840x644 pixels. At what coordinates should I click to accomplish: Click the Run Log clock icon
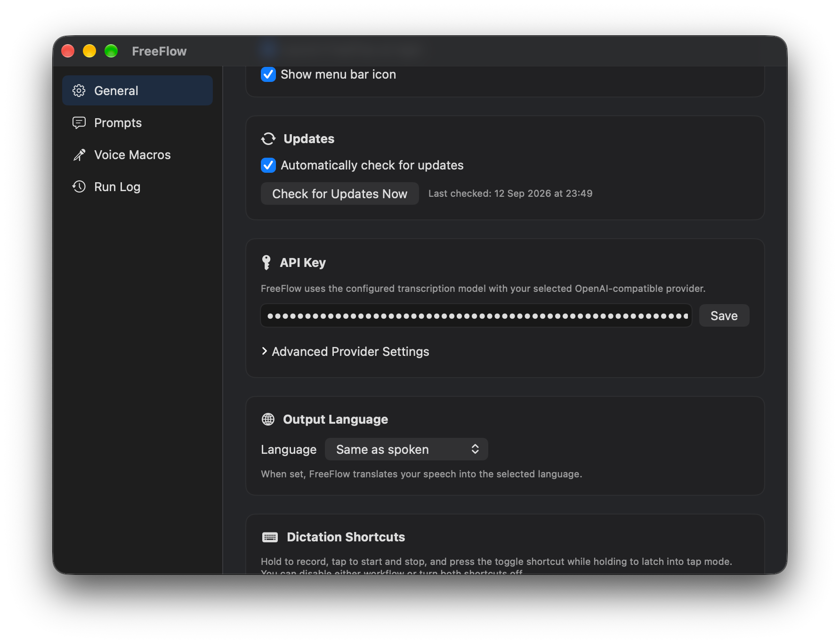coord(79,186)
